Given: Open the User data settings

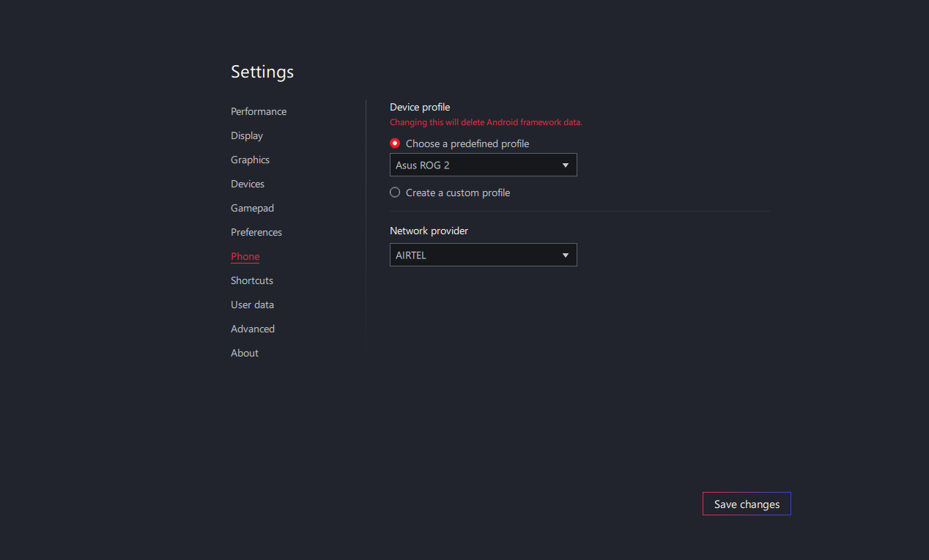Looking at the screenshot, I should pos(252,305).
